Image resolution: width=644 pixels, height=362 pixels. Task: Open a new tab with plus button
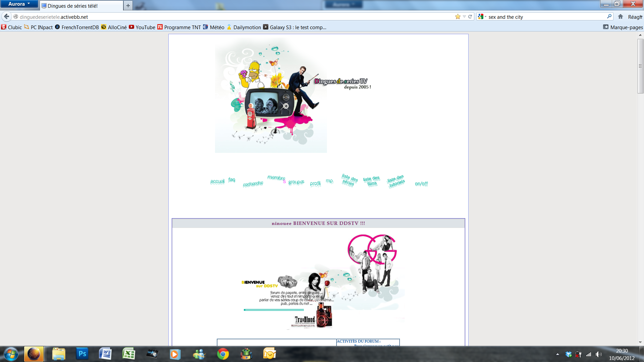pos(128,6)
